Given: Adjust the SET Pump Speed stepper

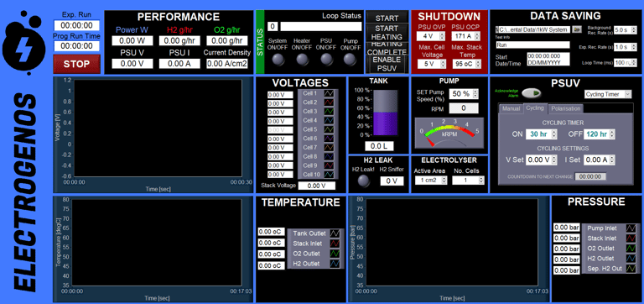Looking at the screenshot, I should [475, 94].
